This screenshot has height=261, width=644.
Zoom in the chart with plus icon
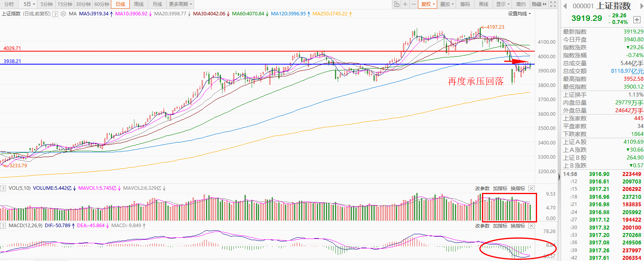pyautogui.click(x=405, y=4)
